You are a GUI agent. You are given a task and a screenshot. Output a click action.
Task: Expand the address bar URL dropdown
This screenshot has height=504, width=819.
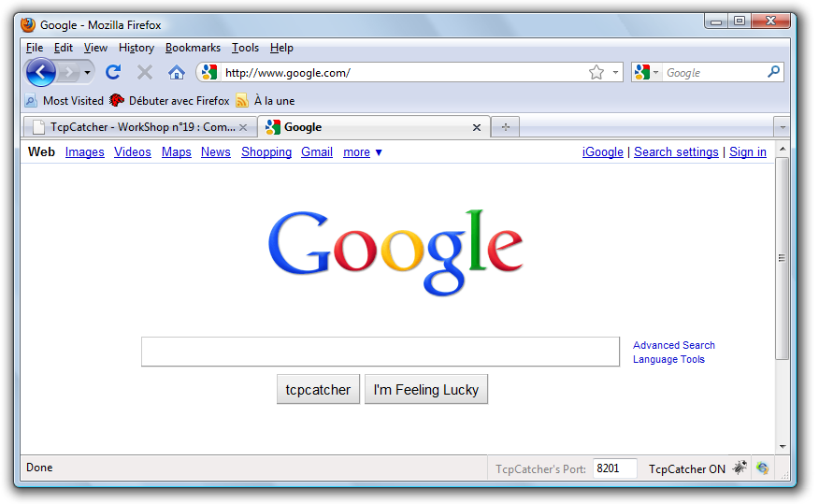[x=615, y=72]
